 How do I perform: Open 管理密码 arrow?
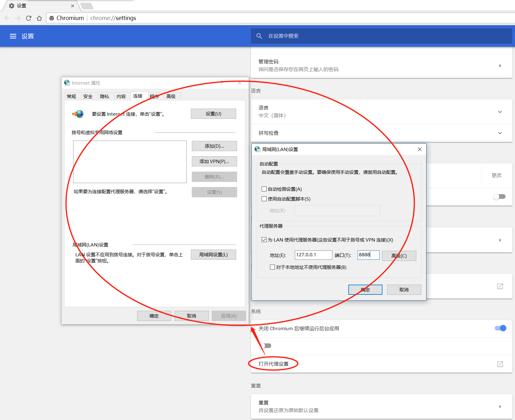tap(500, 66)
